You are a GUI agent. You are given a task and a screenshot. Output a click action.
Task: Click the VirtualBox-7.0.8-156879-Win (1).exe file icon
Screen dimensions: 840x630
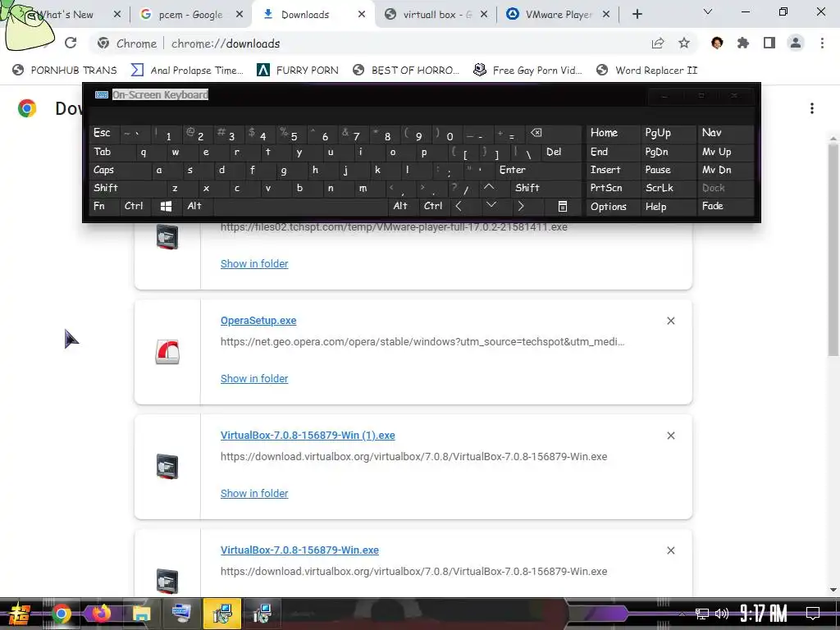coord(167,467)
